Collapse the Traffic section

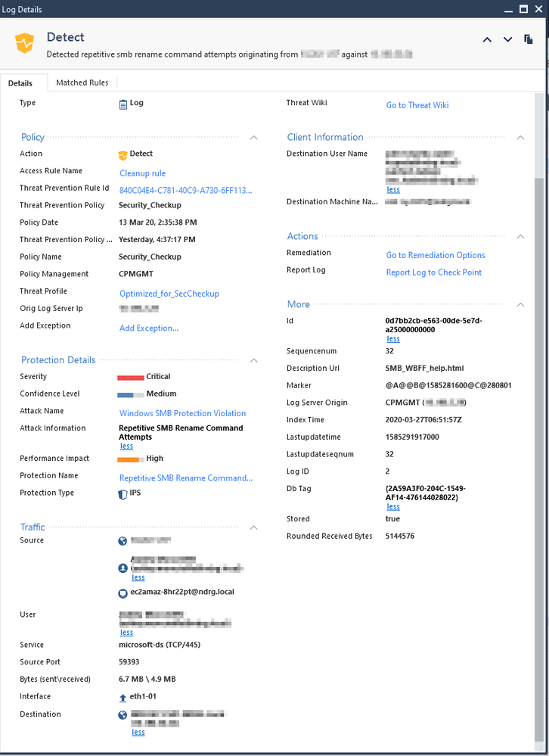[x=254, y=528]
